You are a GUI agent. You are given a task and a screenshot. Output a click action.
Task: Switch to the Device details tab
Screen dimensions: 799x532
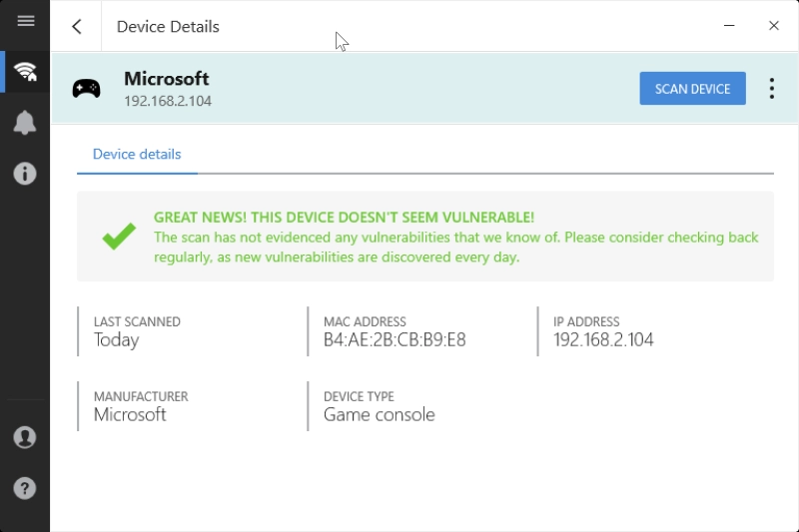pos(137,155)
